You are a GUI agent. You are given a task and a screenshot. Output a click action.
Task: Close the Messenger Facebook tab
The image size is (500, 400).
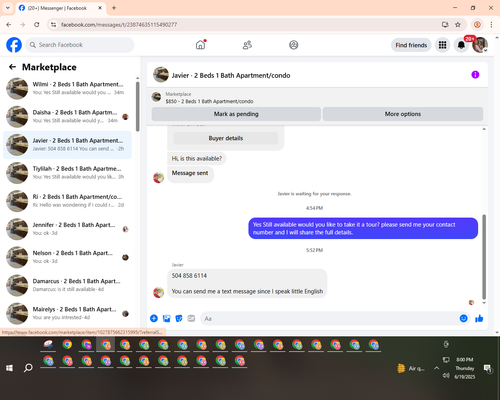[x=100, y=8]
